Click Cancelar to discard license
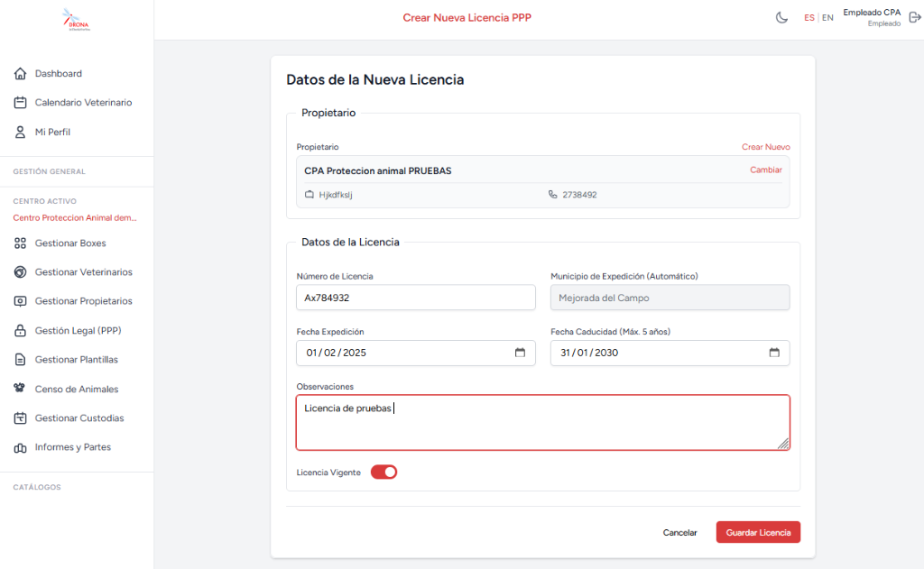Viewport: 924px width, 569px height. pyautogui.click(x=679, y=533)
